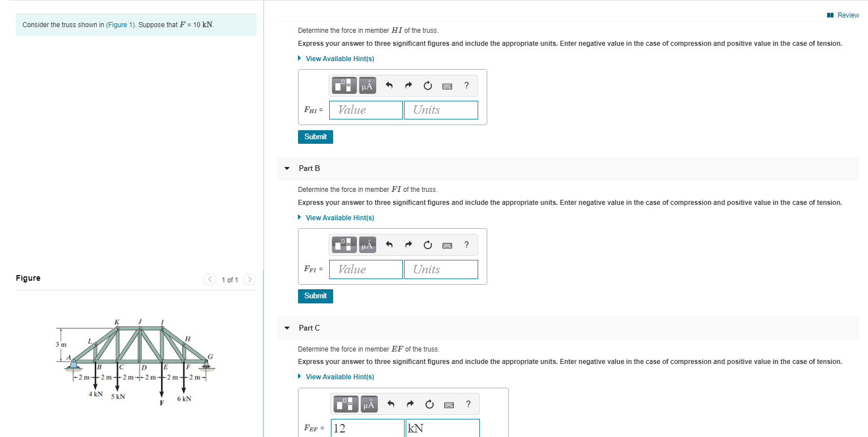
Task: Collapse the Part B section
Action: click(x=287, y=168)
